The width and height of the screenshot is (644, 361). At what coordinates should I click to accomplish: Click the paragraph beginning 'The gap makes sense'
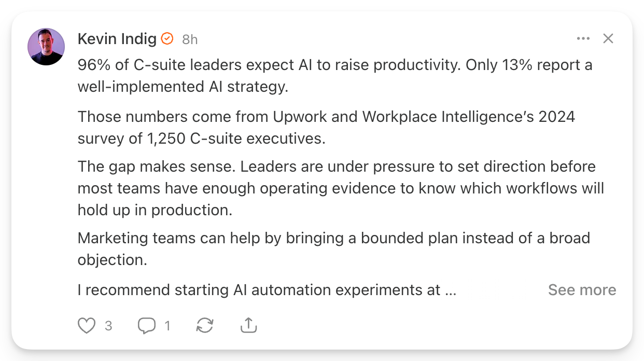(x=341, y=188)
